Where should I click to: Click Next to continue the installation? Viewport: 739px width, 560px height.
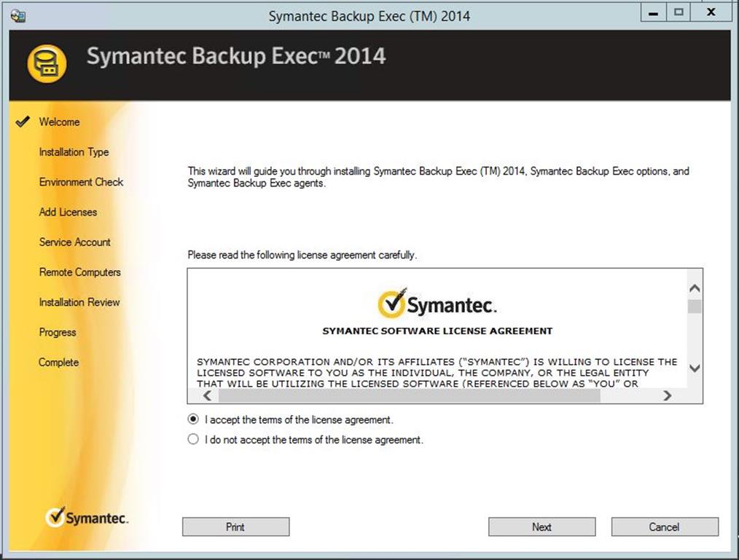point(542,527)
